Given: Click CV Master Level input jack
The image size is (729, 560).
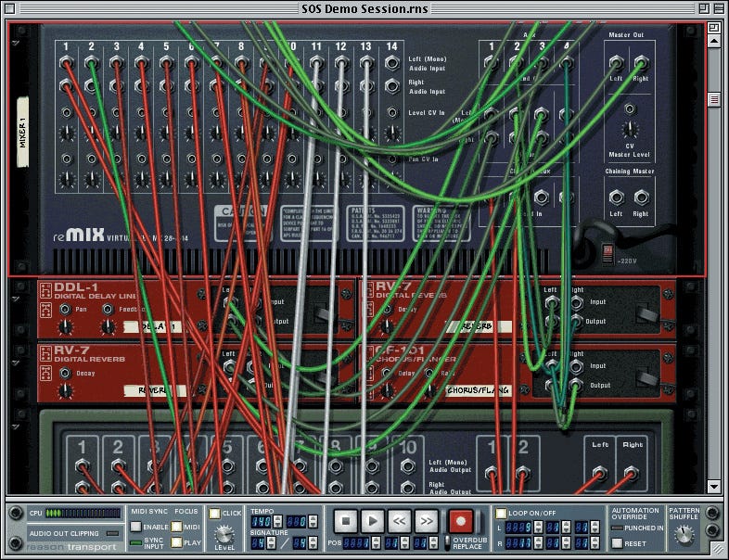Looking at the screenshot, I should 630,109.
